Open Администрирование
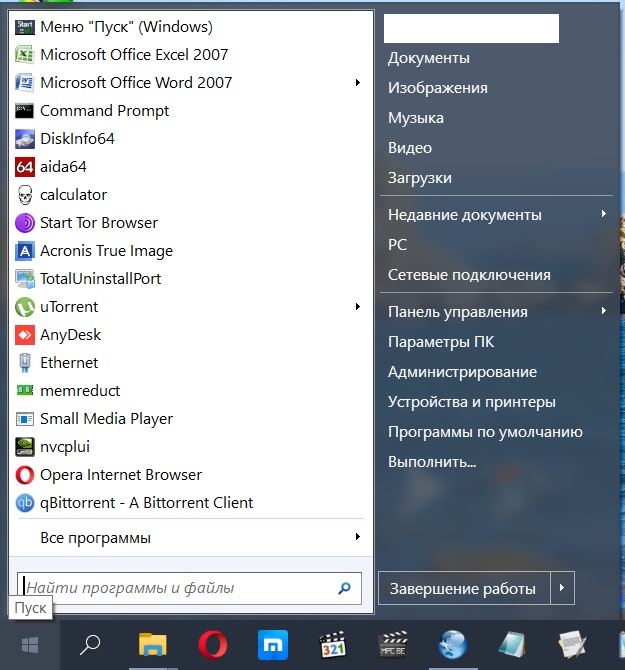Screen dimensions: 625x670 [462, 372]
